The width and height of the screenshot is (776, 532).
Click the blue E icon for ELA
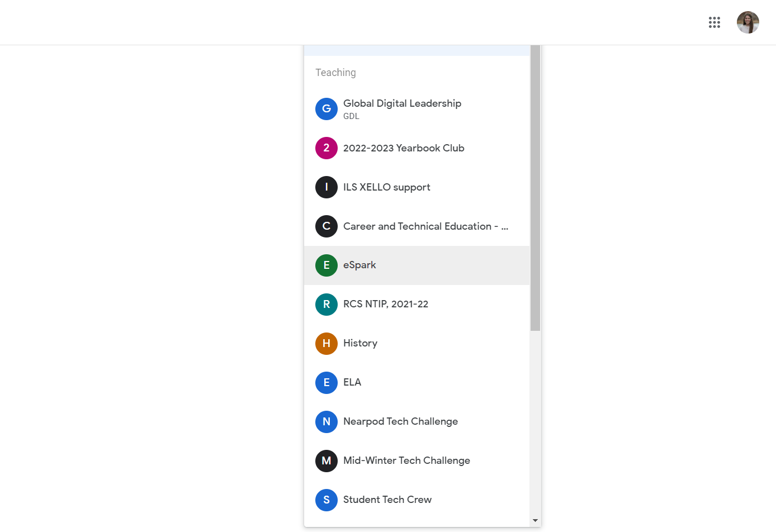327,383
